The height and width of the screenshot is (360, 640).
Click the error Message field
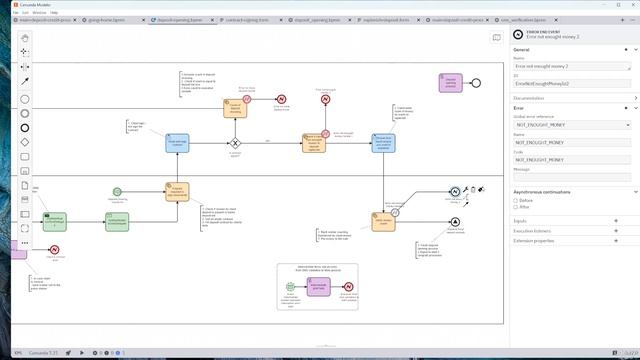(x=572, y=178)
